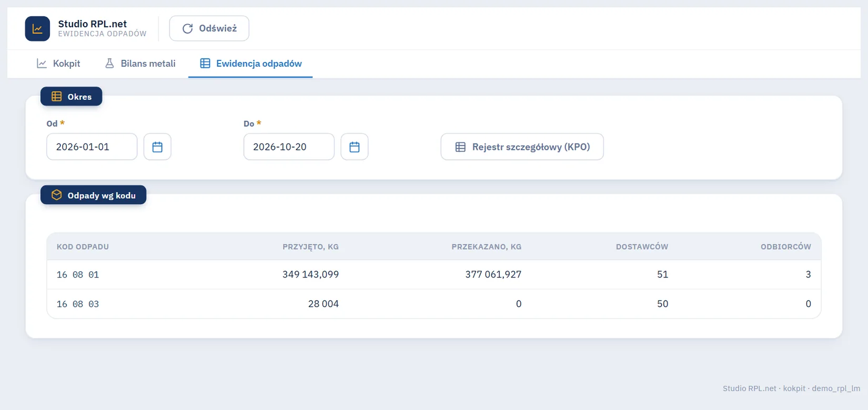Viewport: 868px width, 410px height.
Task: Switch to the Bilans metali tab
Action: [140, 64]
